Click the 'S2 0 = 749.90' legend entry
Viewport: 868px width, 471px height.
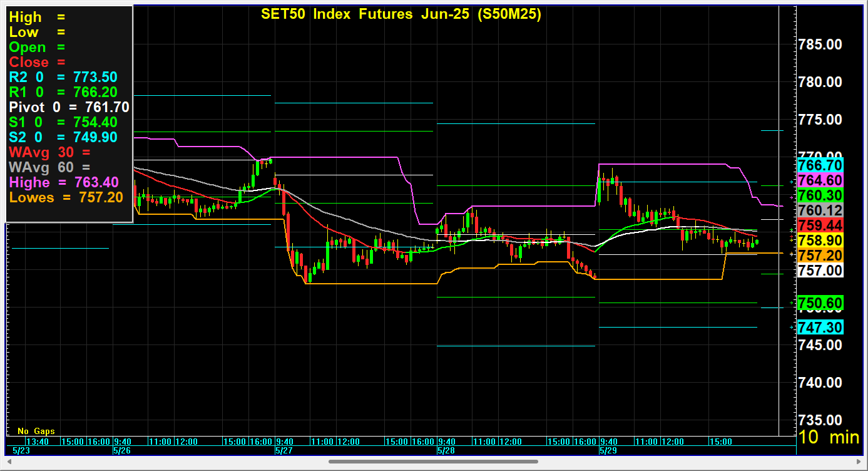[63, 137]
